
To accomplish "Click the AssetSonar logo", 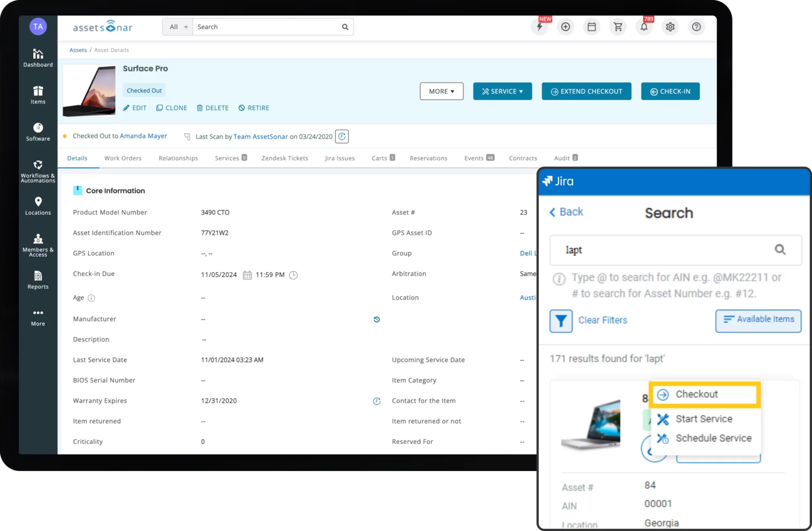I will [x=103, y=27].
